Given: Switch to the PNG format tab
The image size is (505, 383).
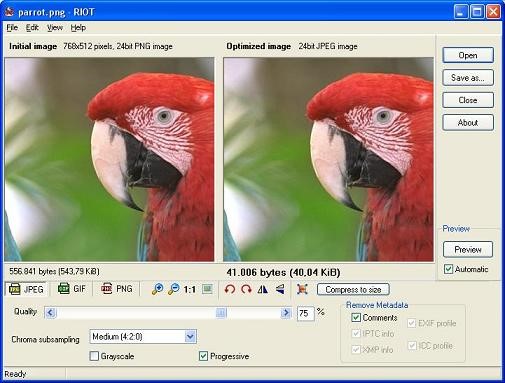Looking at the screenshot, I should click(x=117, y=289).
